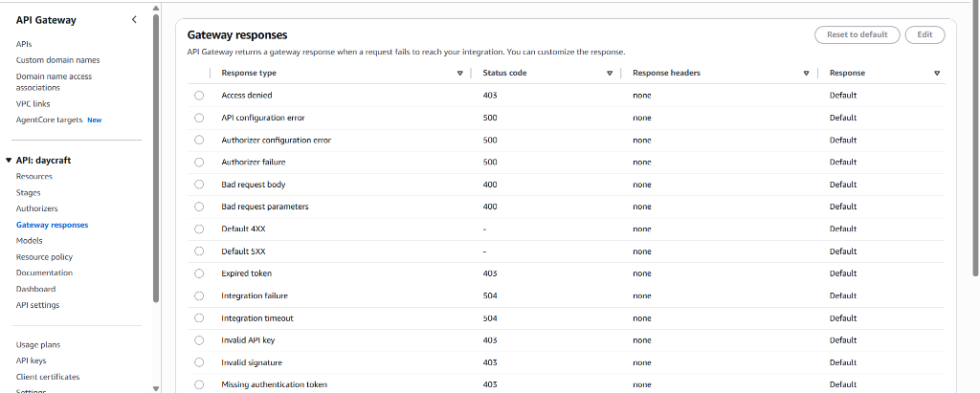The image size is (980, 393).
Task: Go to Authorizers page
Action: point(37,208)
